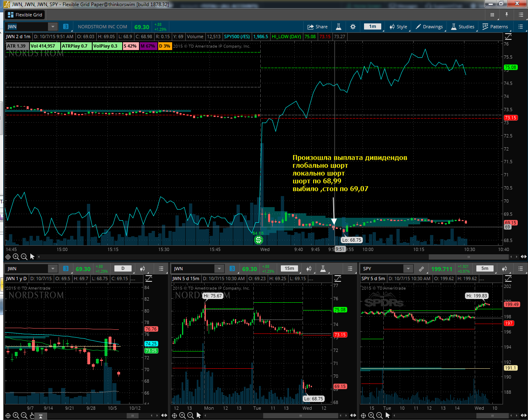This screenshot has height=420, width=528.
Task: Click the HI_LOW (DAY) study label
Action: pyautogui.click(x=287, y=37)
